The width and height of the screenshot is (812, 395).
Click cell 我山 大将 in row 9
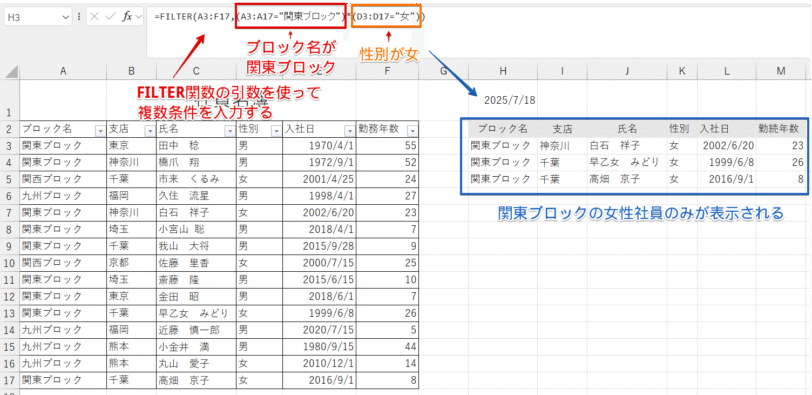(196, 246)
